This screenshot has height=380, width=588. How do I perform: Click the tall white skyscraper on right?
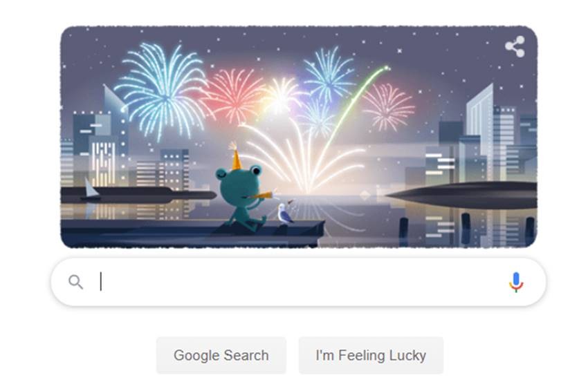[480, 131]
